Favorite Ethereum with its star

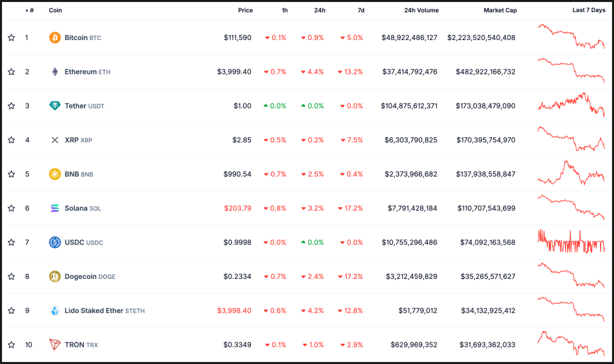pos(11,72)
